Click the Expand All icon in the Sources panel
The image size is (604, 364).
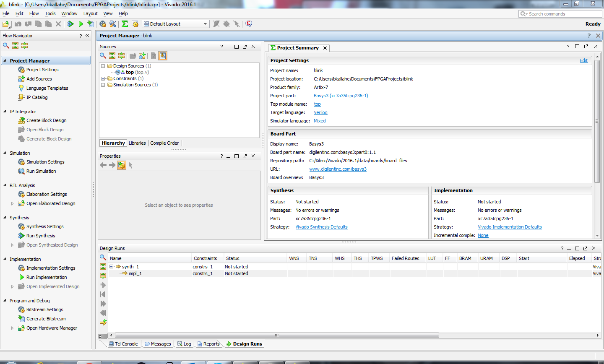[x=121, y=55]
